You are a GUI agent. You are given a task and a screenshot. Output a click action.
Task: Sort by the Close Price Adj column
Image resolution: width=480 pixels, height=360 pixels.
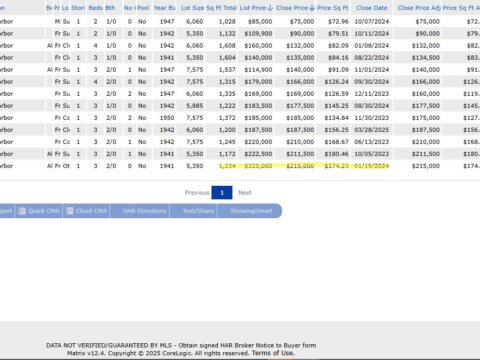click(419, 8)
